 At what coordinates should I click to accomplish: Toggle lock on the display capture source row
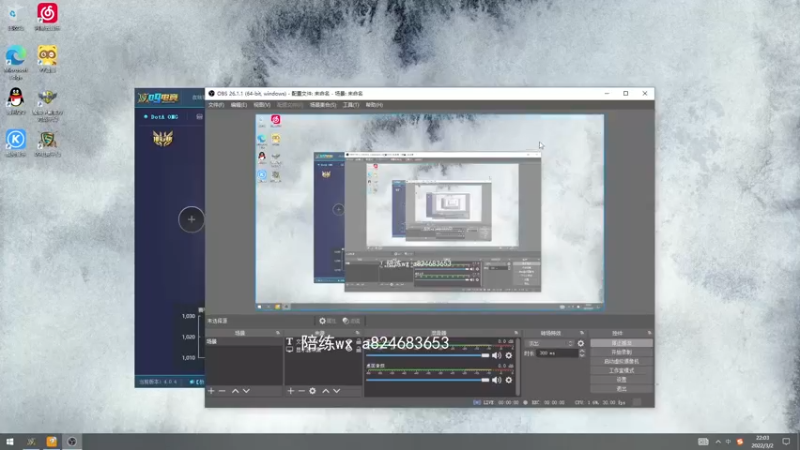(358, 349)
